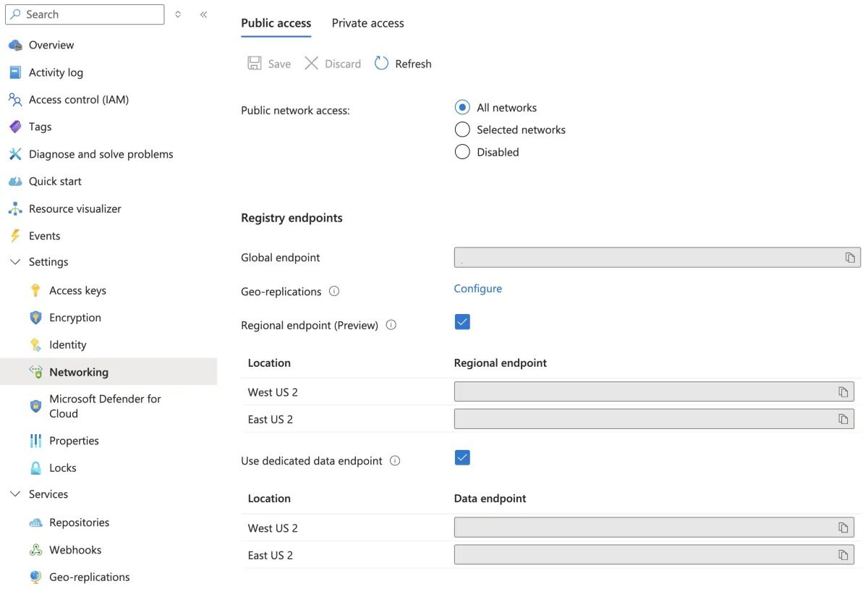The image size is (868, 589).
Task: Click the Save button
Action: (269, 64)
